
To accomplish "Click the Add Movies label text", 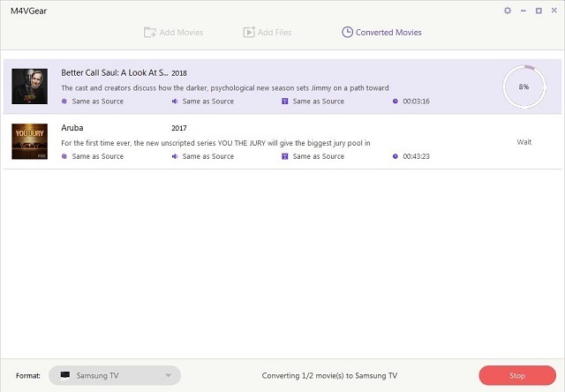I will (x=181, y=33).
